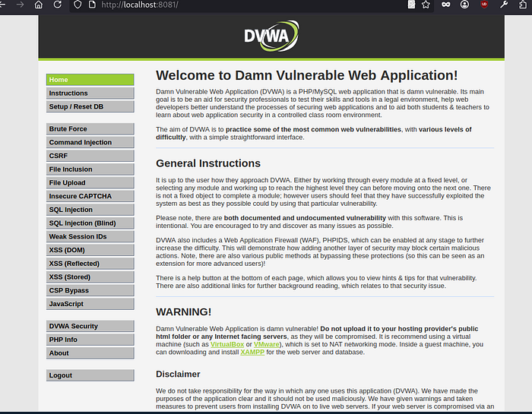532x414 pixels.
Task: Open the File Upload module
Action: (90, 183)
